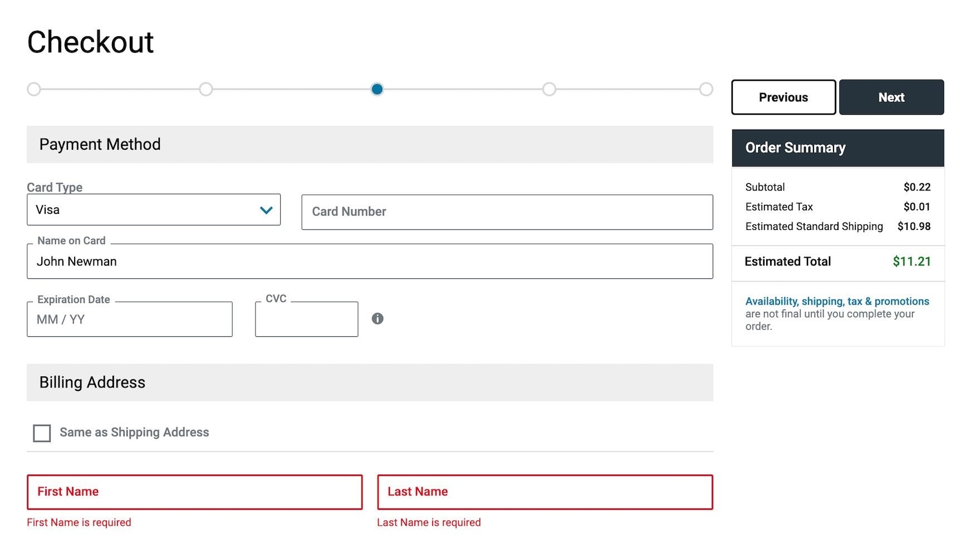The height and width of the screenshot is (554, 980).
Task: Check the Same as Shipping Address box
Action: [42, 433]
